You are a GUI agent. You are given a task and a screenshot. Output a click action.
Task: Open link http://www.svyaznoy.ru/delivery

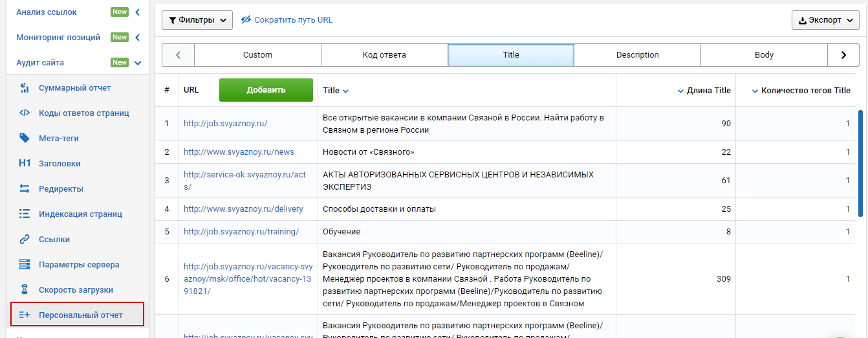click(x=243, y=209)
